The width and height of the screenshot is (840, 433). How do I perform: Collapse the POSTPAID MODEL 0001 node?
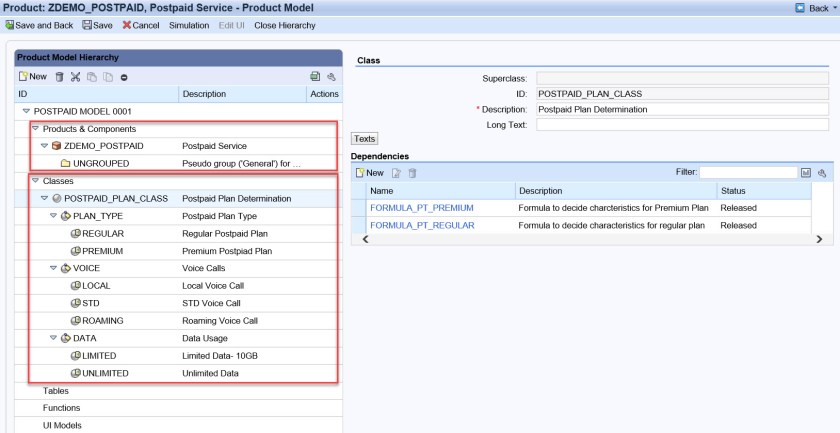pos(27,111)
